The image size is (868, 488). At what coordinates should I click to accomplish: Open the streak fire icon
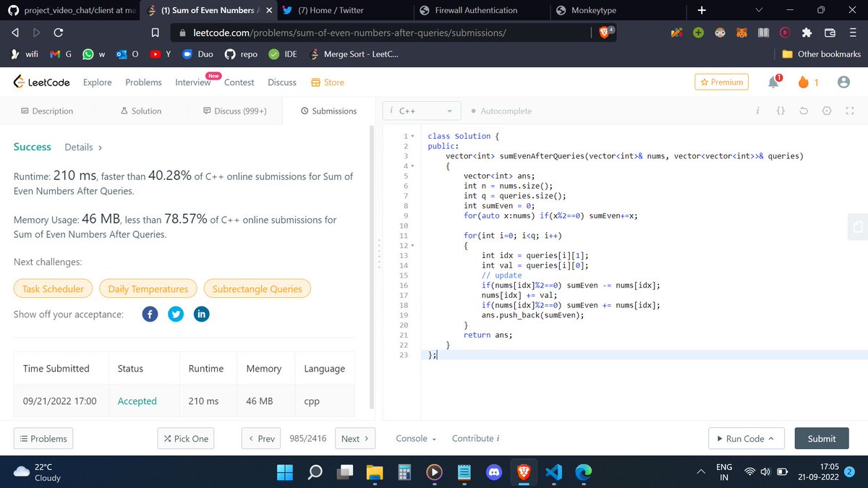803,82
